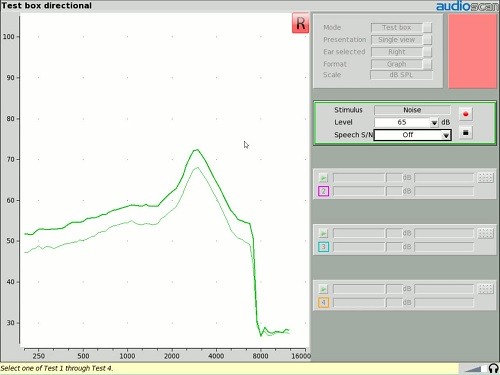Click the Mode Test box selector
The image size is (500, 375).
[401, 28]
